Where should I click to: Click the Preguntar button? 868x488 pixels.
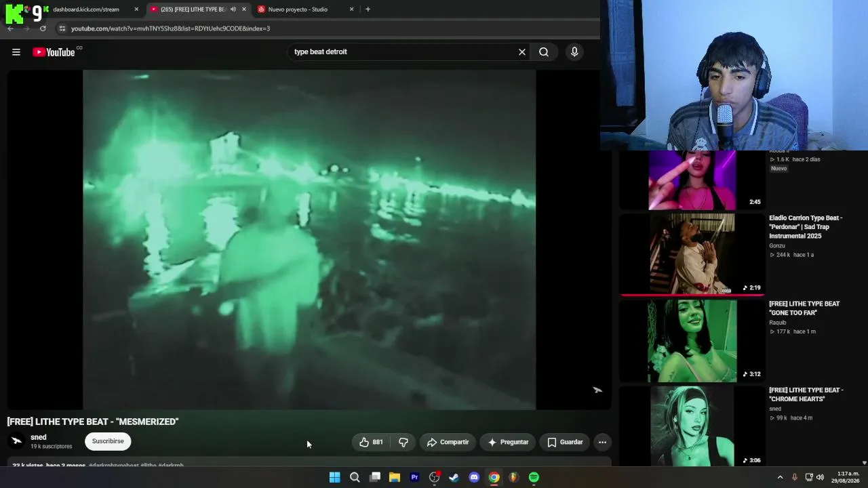point(508,442)
